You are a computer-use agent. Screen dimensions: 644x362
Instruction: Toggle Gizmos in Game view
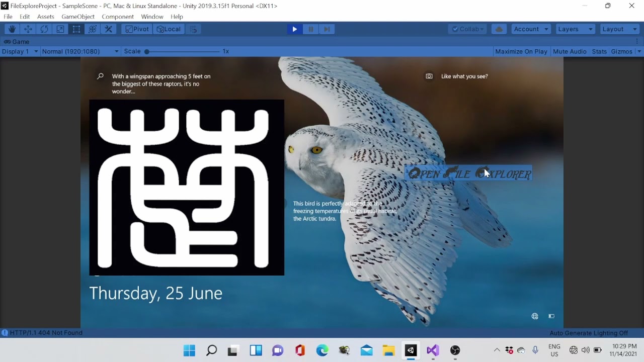(x=622, y=51)
